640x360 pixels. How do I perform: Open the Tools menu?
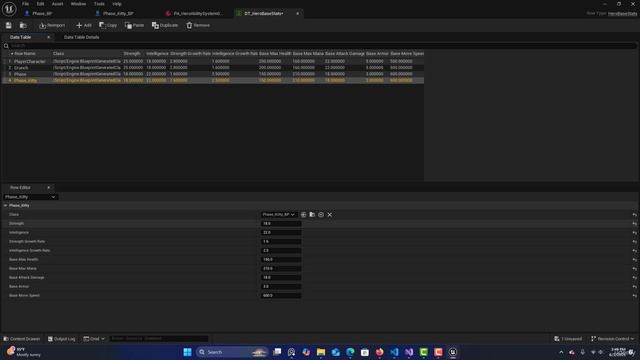(x=99, y=4)
